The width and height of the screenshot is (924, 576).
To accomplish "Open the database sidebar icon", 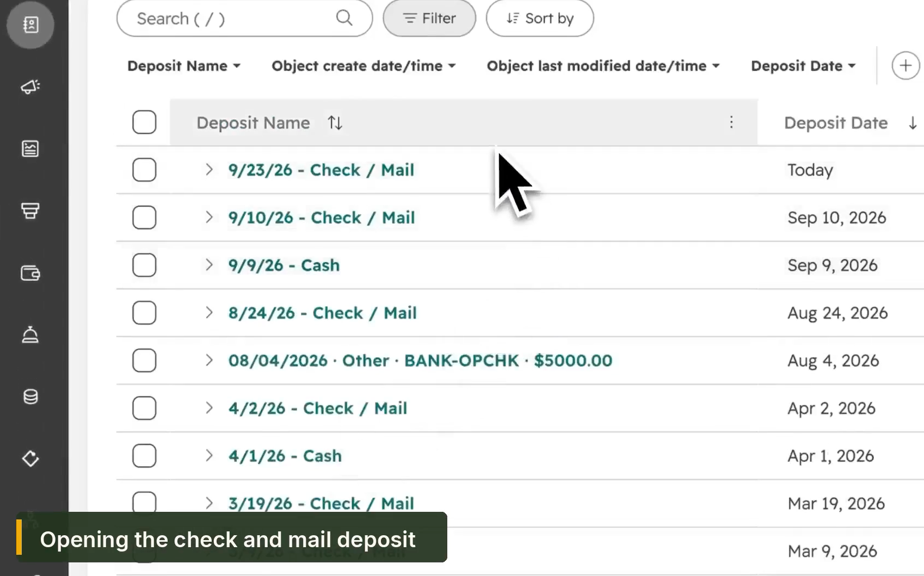I will (x=30, y=397).
